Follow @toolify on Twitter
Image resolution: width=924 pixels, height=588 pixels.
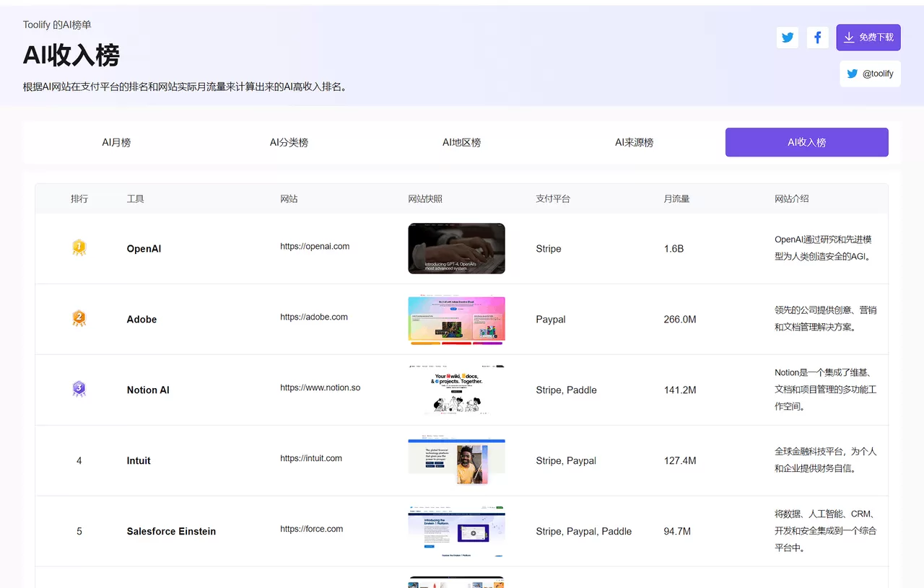click(870, 73)
